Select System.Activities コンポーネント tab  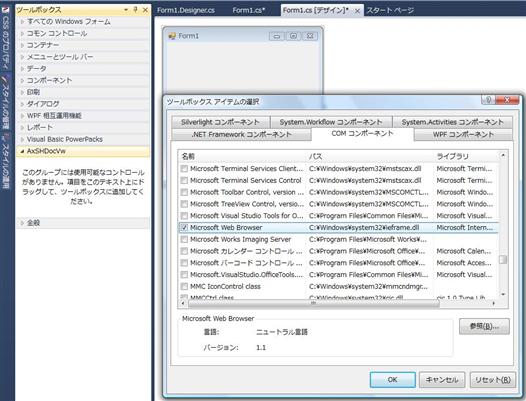453,122
